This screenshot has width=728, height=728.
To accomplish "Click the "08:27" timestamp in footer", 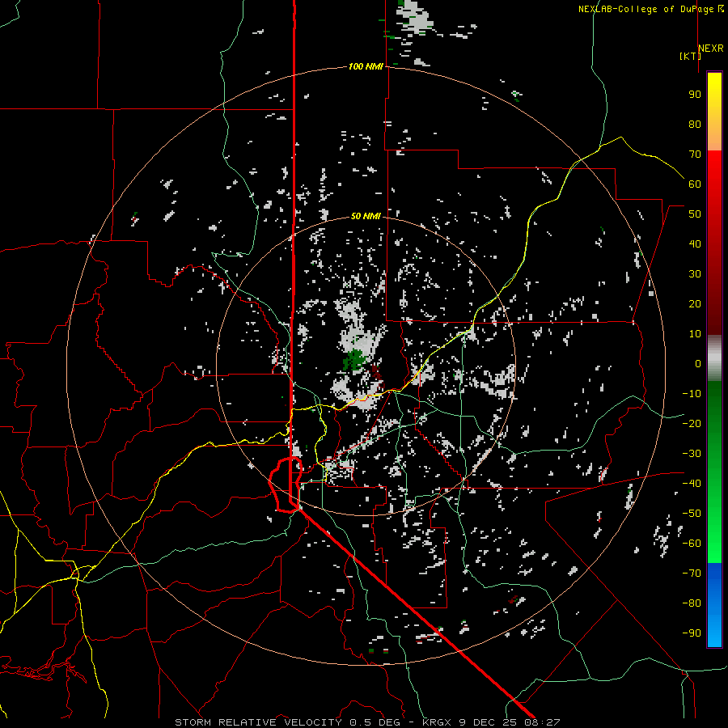I will pos(544,722).
